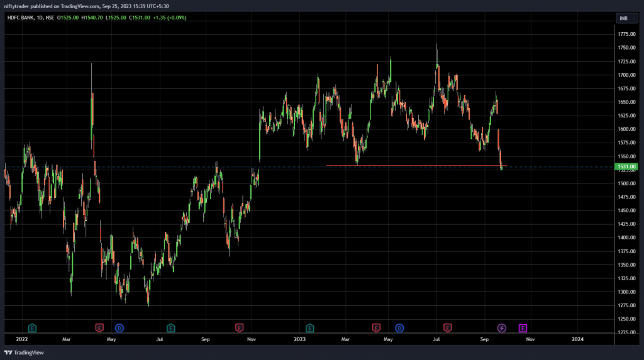Click the 1700.00 price axis label
Image resolution: width=644 pixels, height=360 pixels.
click(x=627, y=75)
